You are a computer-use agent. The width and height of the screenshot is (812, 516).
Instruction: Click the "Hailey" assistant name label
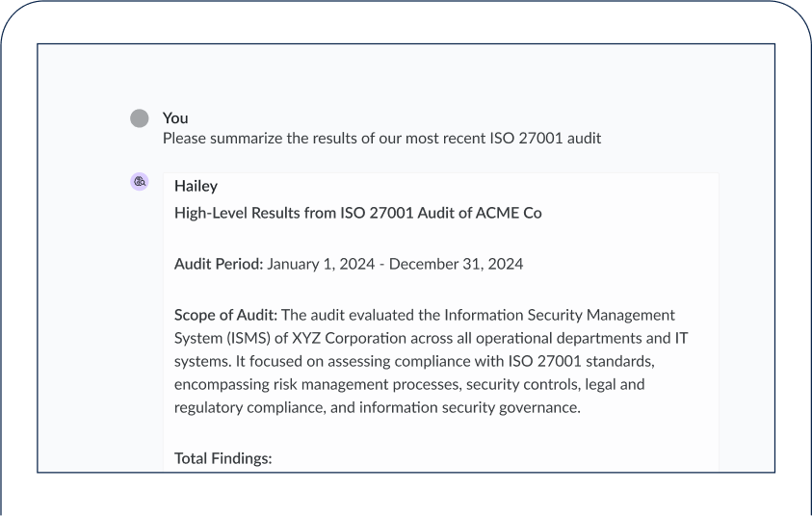coord(196,186)
